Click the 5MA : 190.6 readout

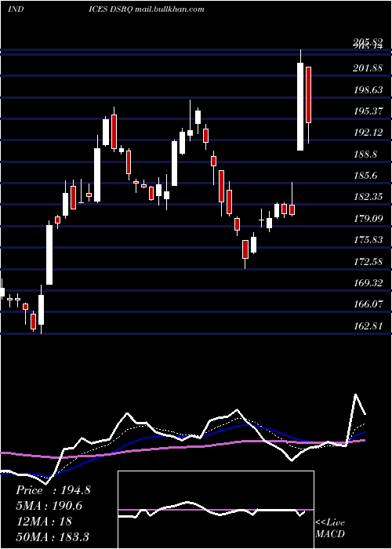tap(51, 506)
